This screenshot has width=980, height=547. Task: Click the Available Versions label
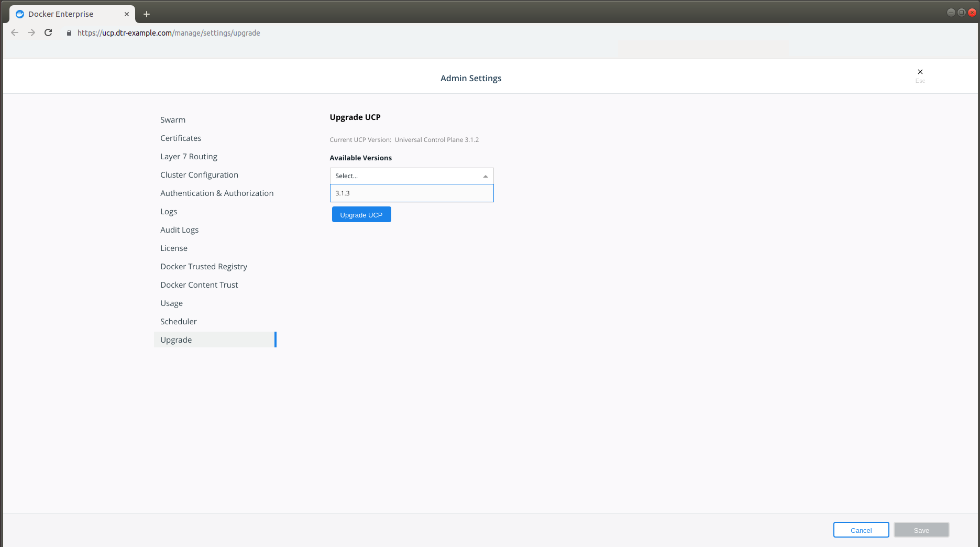tap(360, 158)
